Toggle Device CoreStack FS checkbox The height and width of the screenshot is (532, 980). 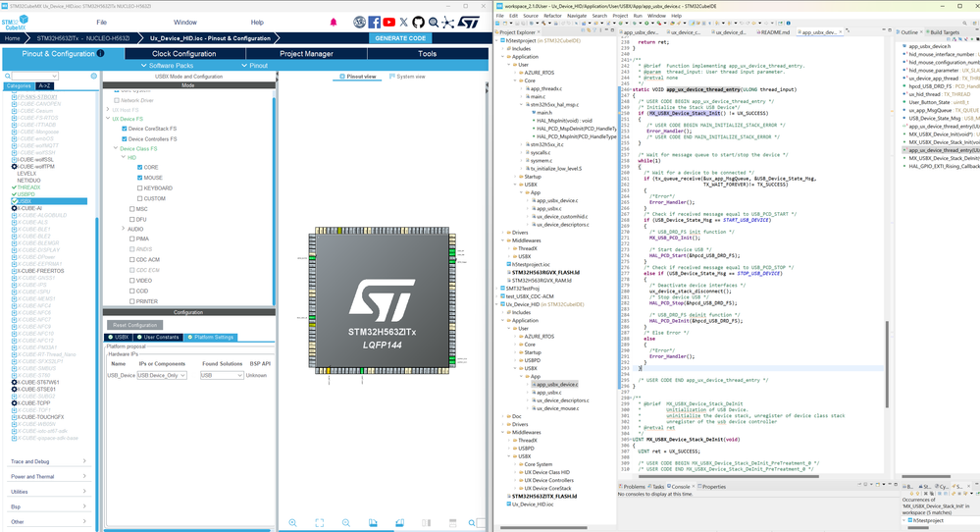(125, 129)
